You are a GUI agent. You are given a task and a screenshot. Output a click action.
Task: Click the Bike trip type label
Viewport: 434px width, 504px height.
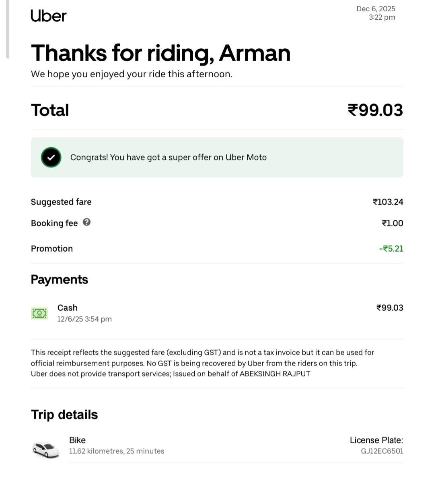77,440
